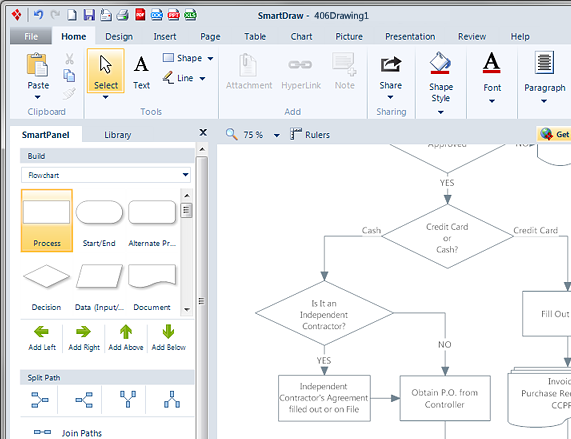Toggle Rulers in the canvas toolbar
571x439 pixels.
310,134
